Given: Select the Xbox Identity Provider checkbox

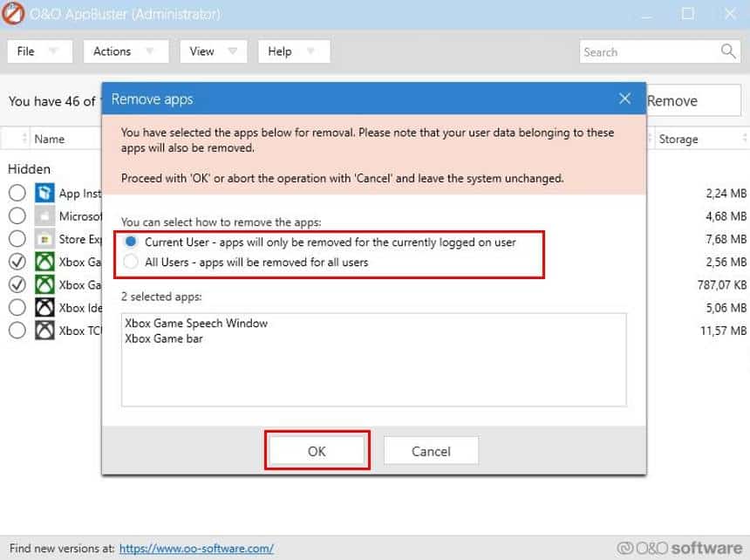Looking at the screenshot, I should (17, 308).
